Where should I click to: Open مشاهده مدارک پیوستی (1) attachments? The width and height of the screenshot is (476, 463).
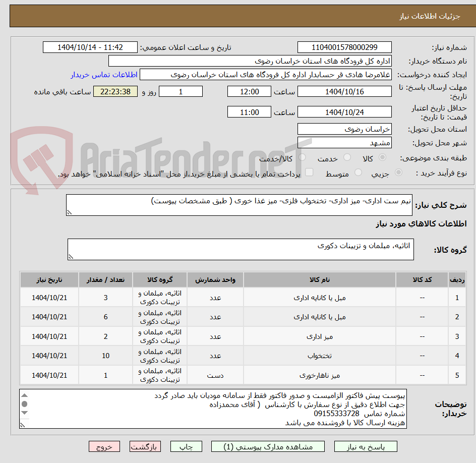(268, 446)
